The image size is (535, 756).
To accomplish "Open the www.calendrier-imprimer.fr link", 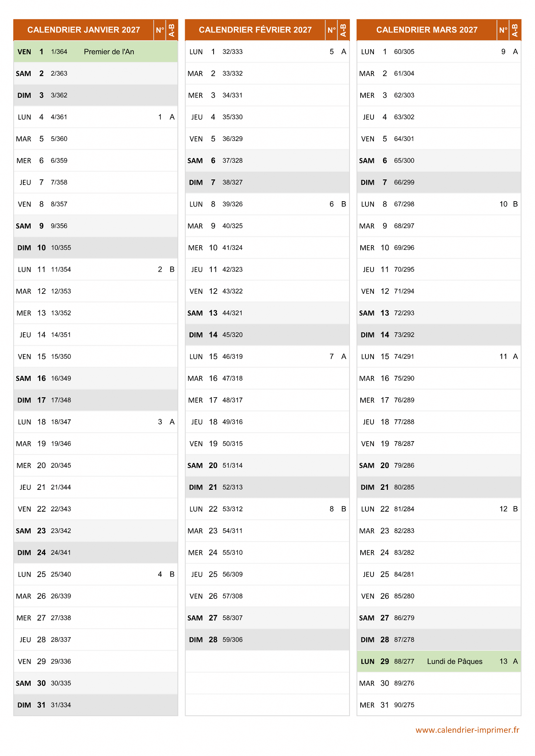I will coord(467,730).
